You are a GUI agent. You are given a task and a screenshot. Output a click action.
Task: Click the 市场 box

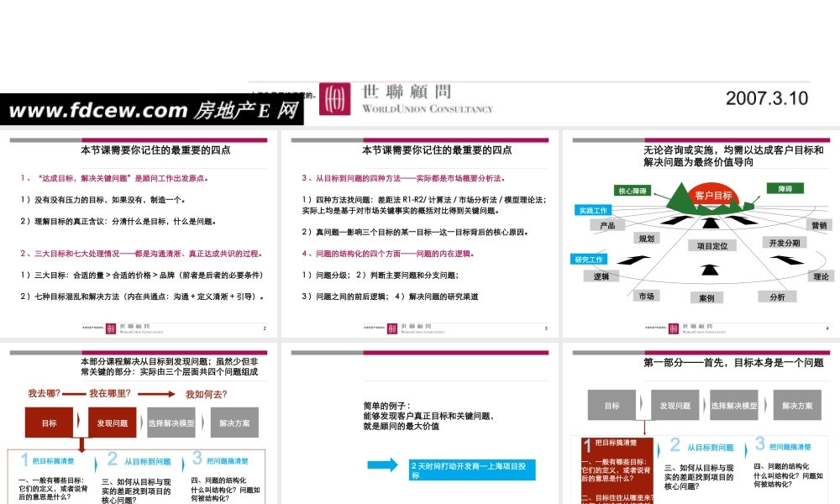[x=646, y=296]
